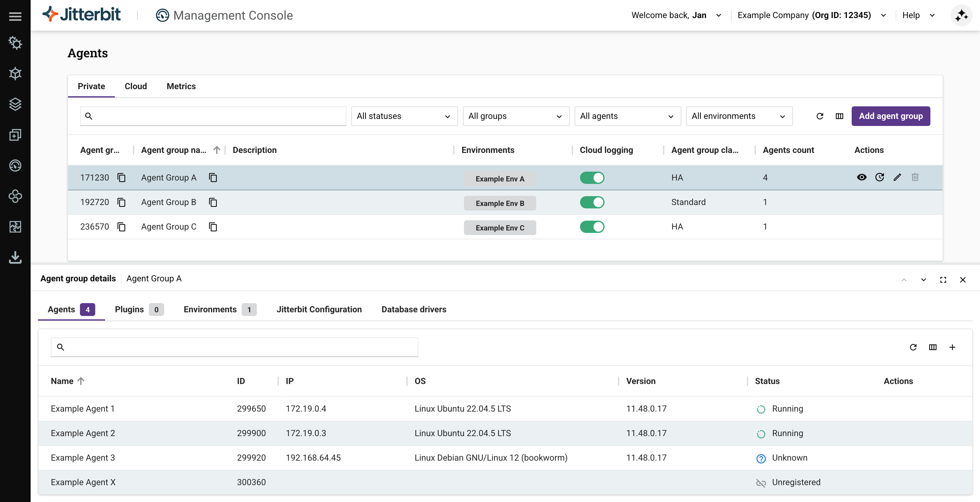This screenshot has height=502, width=980.
Task: Open column settings for agents details table
Action: click(x=933, y=347)
